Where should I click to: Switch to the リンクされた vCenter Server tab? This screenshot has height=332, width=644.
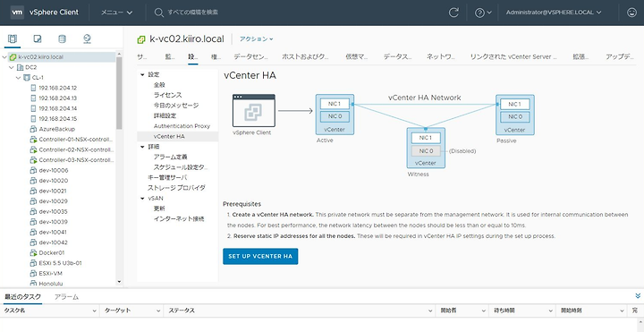[x=513, y=57]
